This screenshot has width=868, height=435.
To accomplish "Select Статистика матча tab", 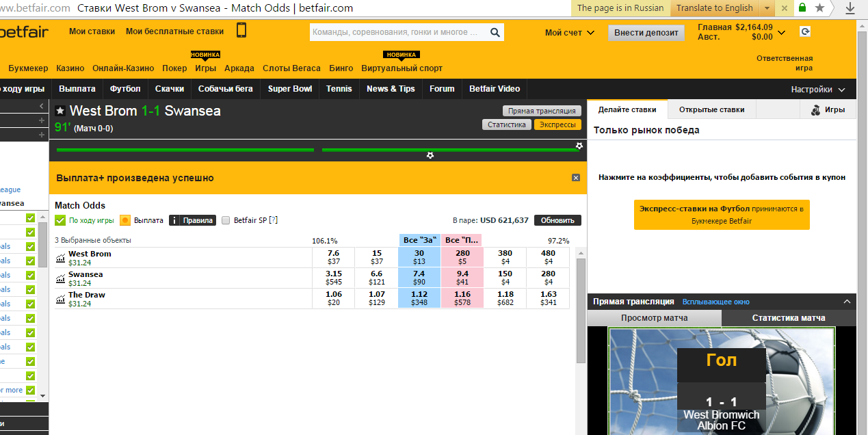I will pos(789,318).
